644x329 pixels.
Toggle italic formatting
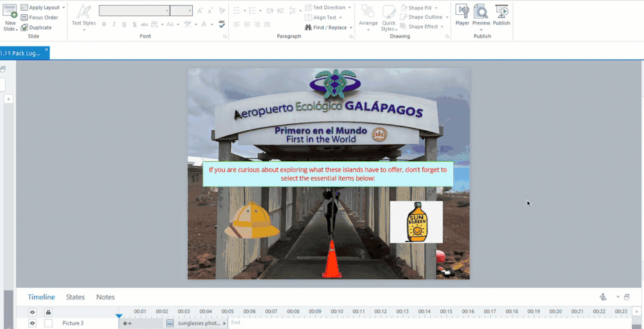pos(113,25)
